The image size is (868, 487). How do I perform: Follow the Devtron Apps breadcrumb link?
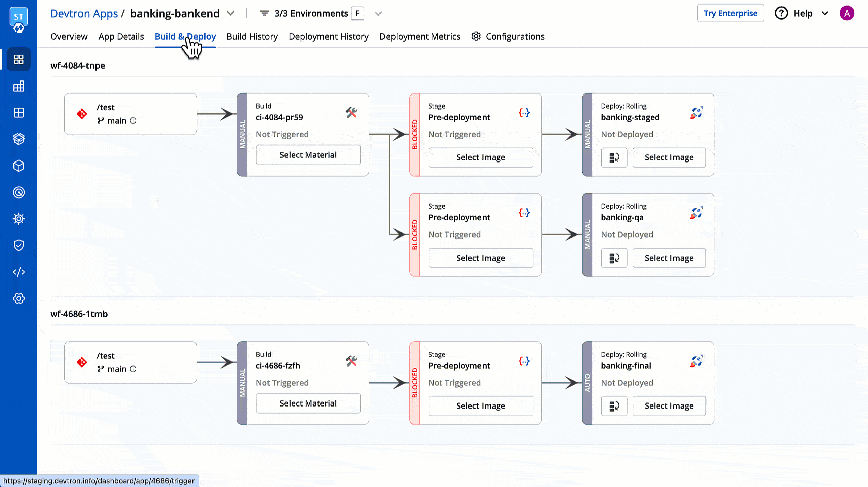coord(84,14)
